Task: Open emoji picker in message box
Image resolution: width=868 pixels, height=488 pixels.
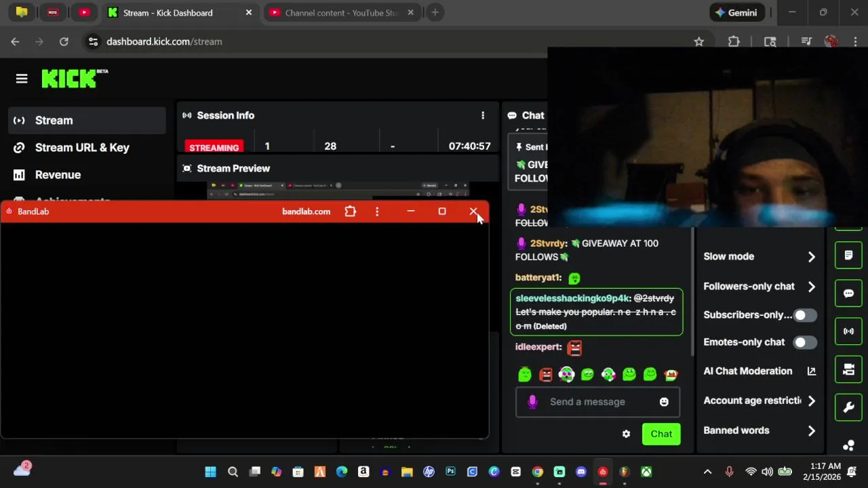Action: pyautogui.click(x=664, y=402)
